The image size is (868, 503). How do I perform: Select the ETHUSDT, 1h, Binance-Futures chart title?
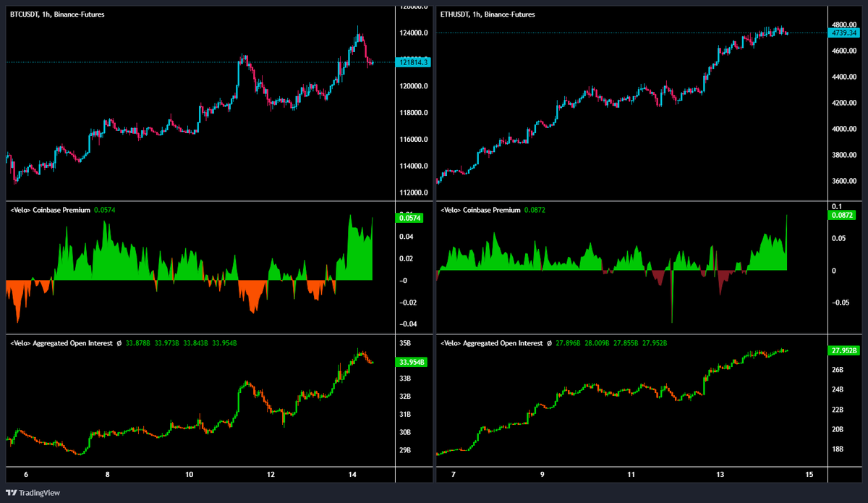[x=488, y=14]
